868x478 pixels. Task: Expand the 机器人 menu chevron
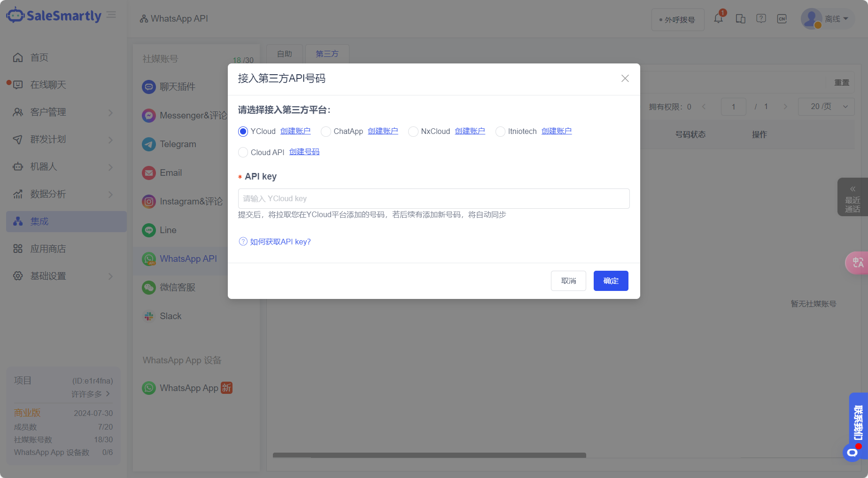tap(111, 167)
